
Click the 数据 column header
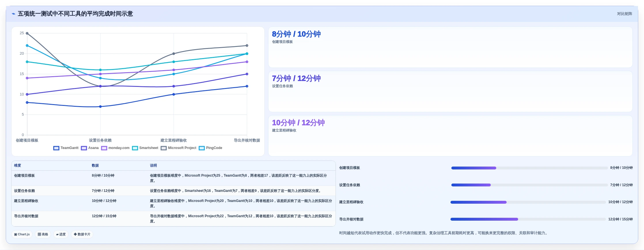point(95,165)
